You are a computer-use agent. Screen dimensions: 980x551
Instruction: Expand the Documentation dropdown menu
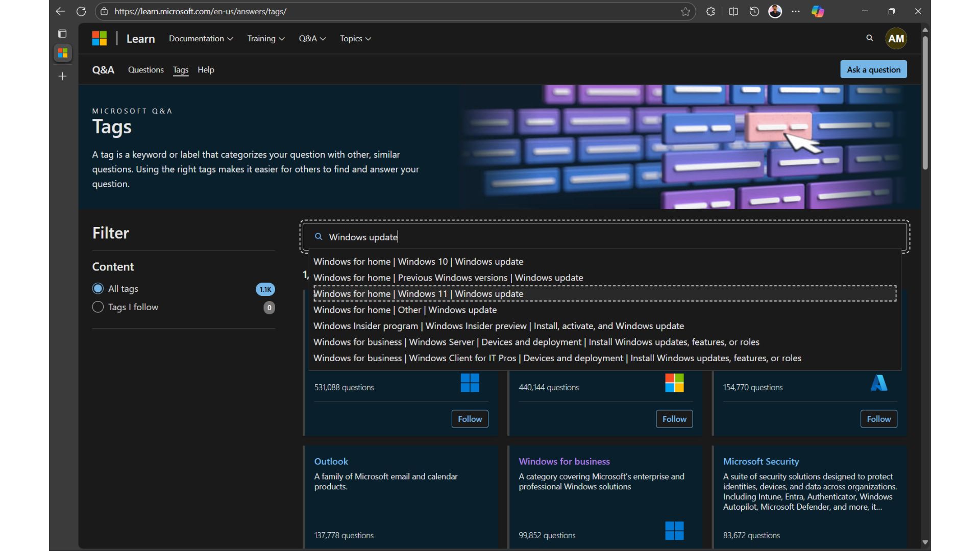point(201,39)
